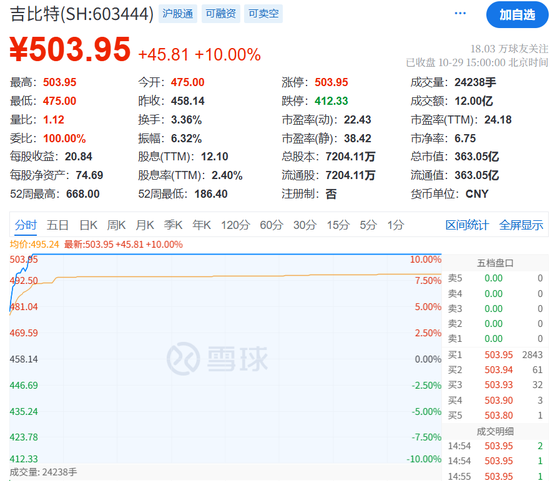Image resolution: width=550 pixels, height=481 pixels.
Task: Click the 换手 value 3.36%
Action: tap(186, 120)
